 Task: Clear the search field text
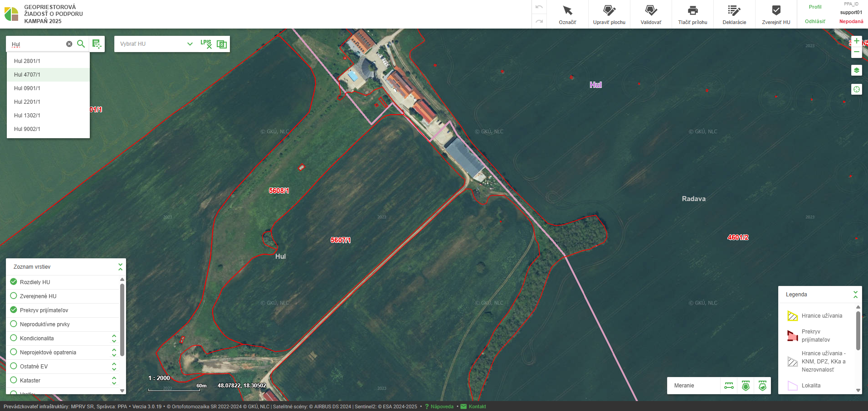click(x=69, y=44)
